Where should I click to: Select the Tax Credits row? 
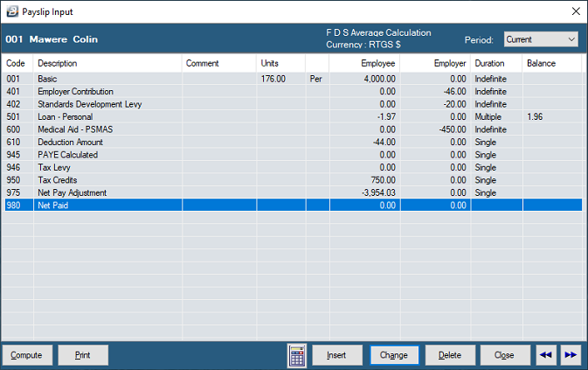click(294, 180)
